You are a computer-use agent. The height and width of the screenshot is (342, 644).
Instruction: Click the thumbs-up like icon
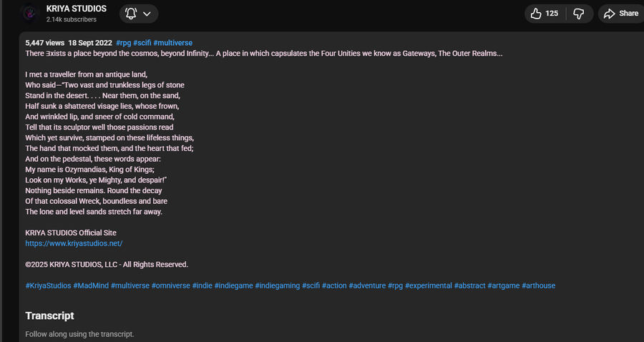[x=536, y=14]
